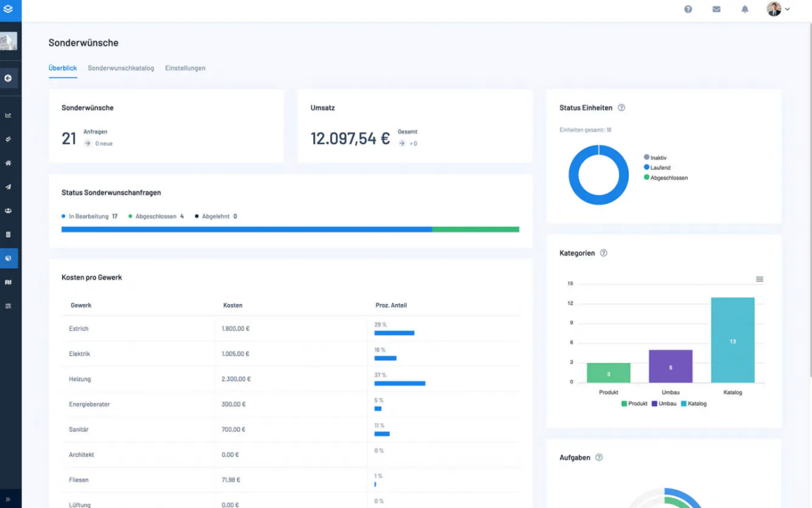
Task: Select the Elektrik table row
Action: click(x=291, y=354)
